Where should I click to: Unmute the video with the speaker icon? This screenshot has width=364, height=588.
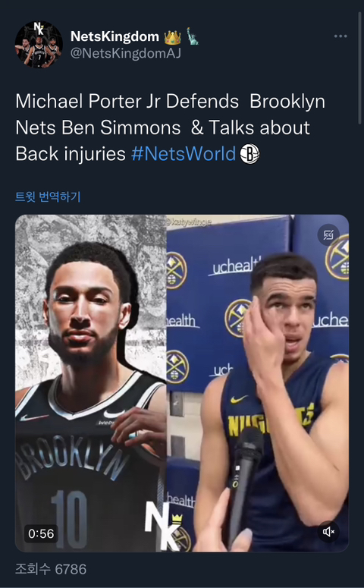pos(328,531)
